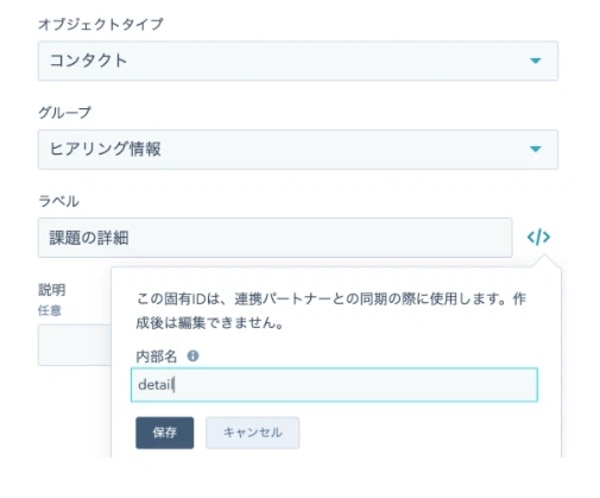Screen dimensions: 600x498
Task: Focus the ラベル field containing 課題の詳細
Action: click(x=275, y=238)
